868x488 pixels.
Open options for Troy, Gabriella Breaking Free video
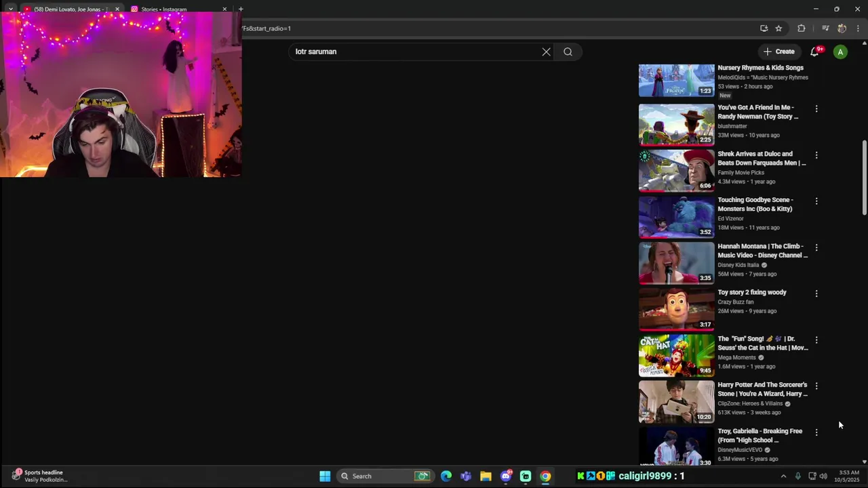point(816,432)
